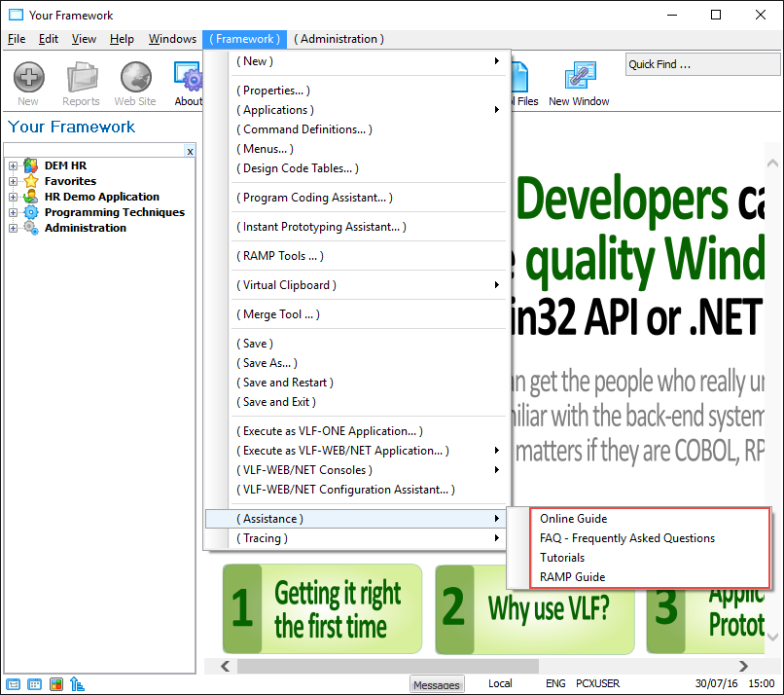
Task: Click the Files toolbar icon
Action: click(520, 77)
